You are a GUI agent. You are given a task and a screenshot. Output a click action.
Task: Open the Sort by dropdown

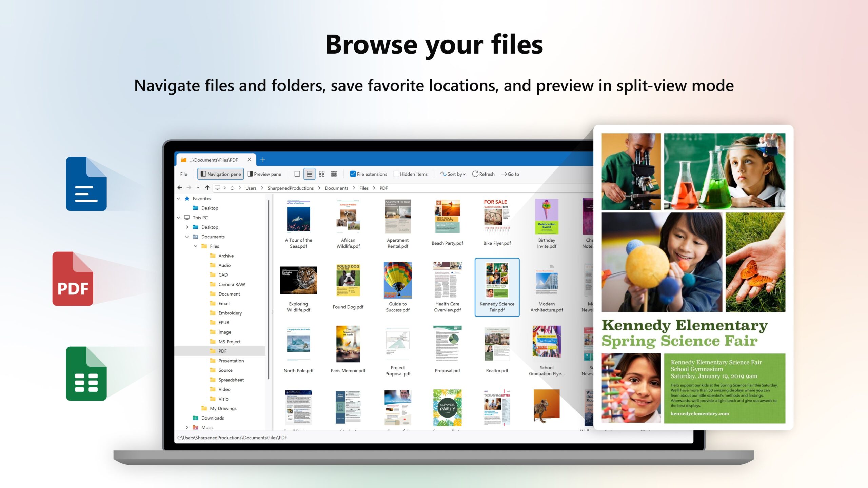[453, 174]
